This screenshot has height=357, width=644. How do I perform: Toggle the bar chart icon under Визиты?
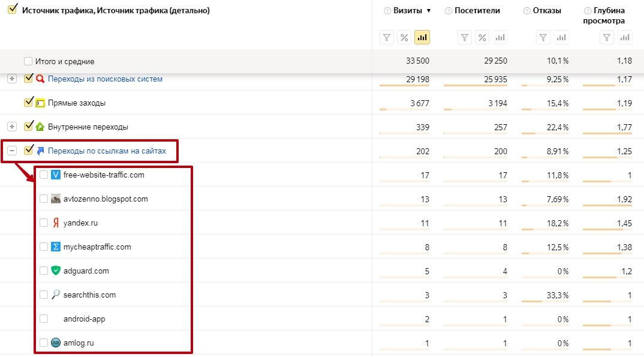[422, 38]
